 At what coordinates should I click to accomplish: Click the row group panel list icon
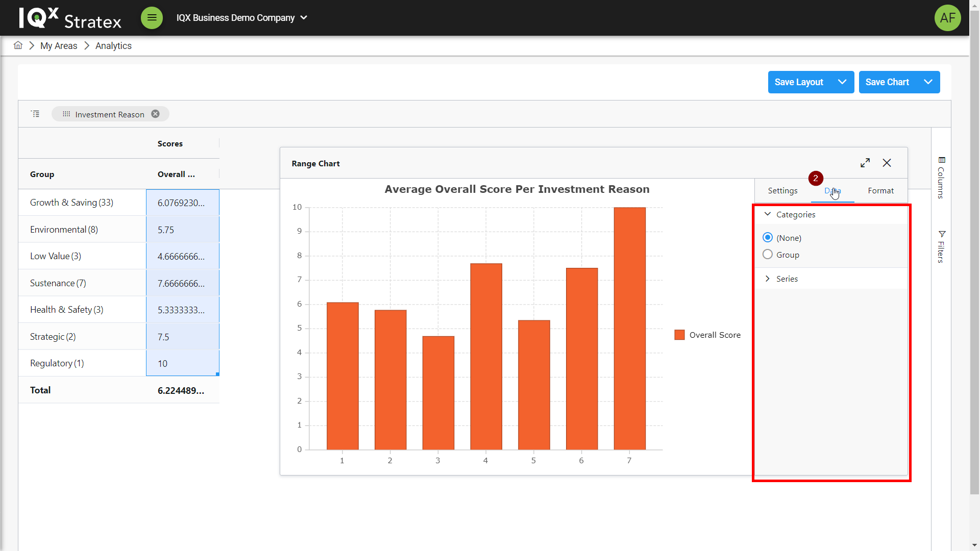[35, 114]
